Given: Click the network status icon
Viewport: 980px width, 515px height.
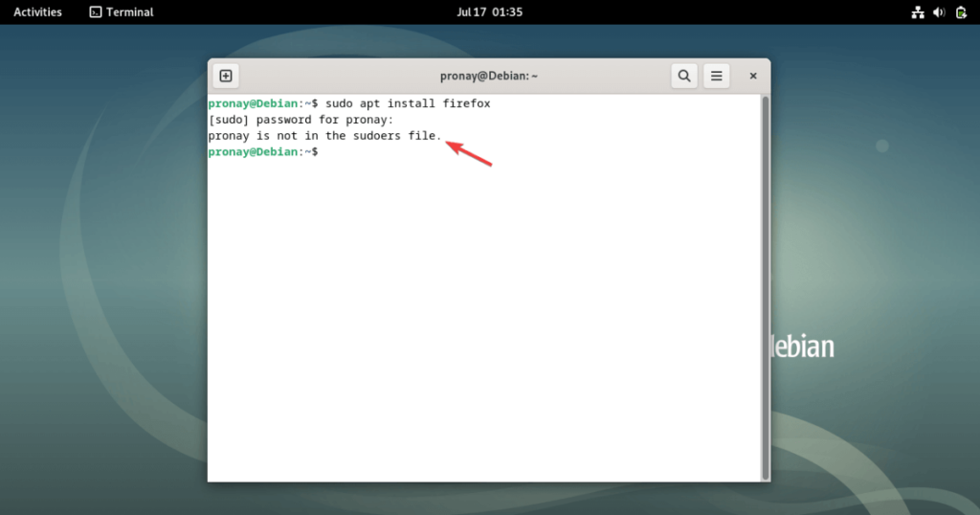Looking at the screenshot, I should click(918, 12).
